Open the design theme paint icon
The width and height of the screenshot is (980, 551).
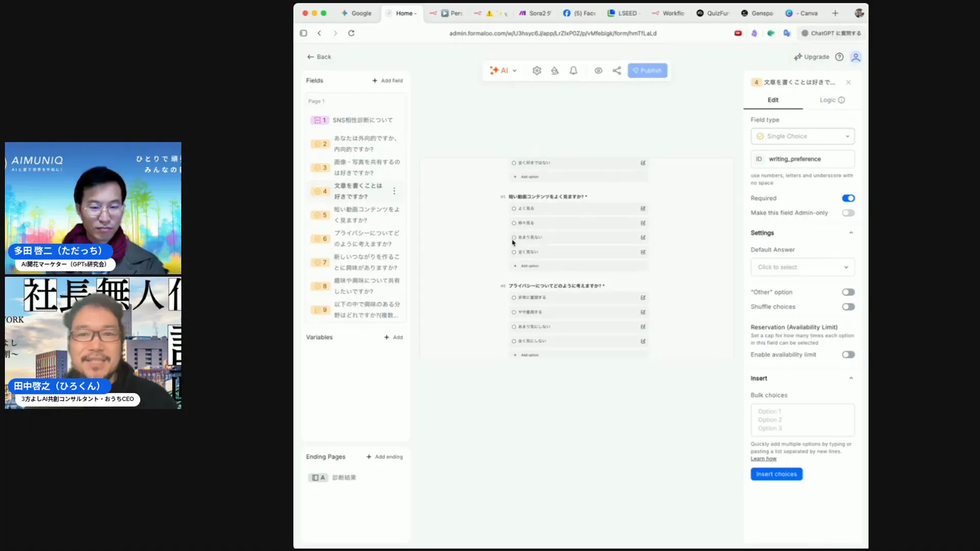555,71
